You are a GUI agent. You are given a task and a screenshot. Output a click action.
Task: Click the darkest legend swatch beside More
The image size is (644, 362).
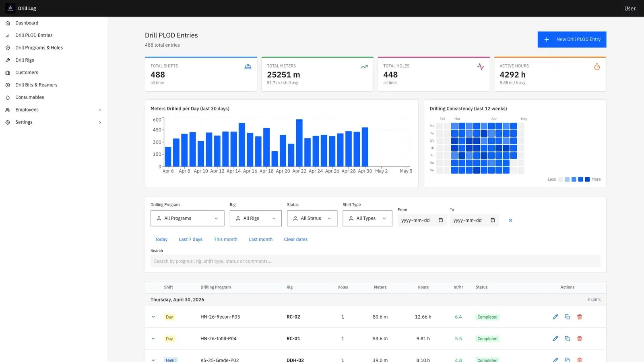tap(587, 179)
